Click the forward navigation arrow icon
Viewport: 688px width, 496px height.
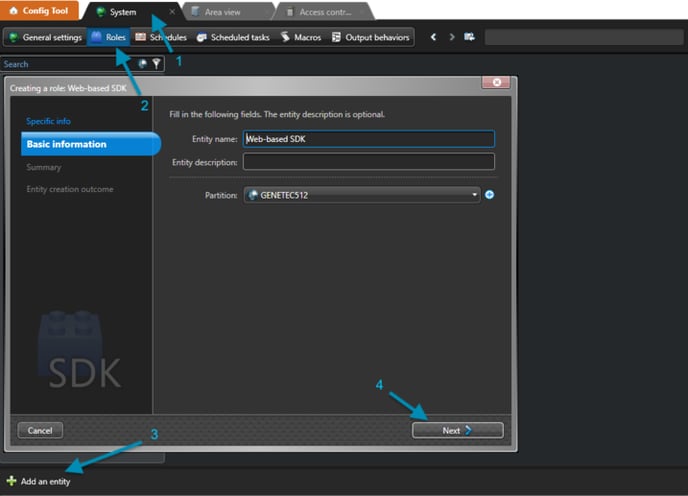(x=452, y=37)
